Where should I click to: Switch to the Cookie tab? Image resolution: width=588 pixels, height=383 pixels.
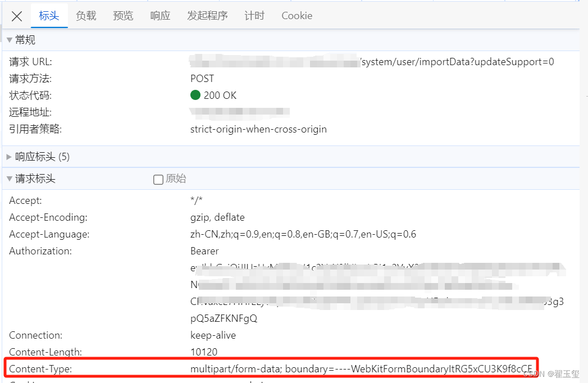pos(297,16)
